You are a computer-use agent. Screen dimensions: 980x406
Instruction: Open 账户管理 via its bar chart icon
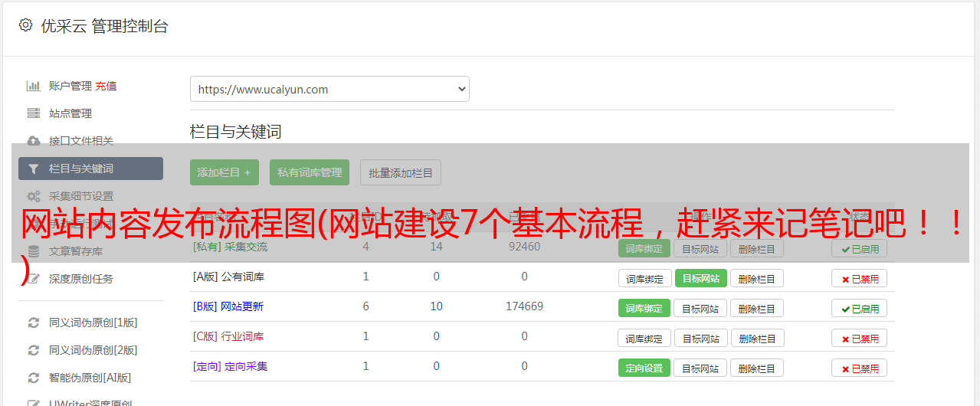34,86
